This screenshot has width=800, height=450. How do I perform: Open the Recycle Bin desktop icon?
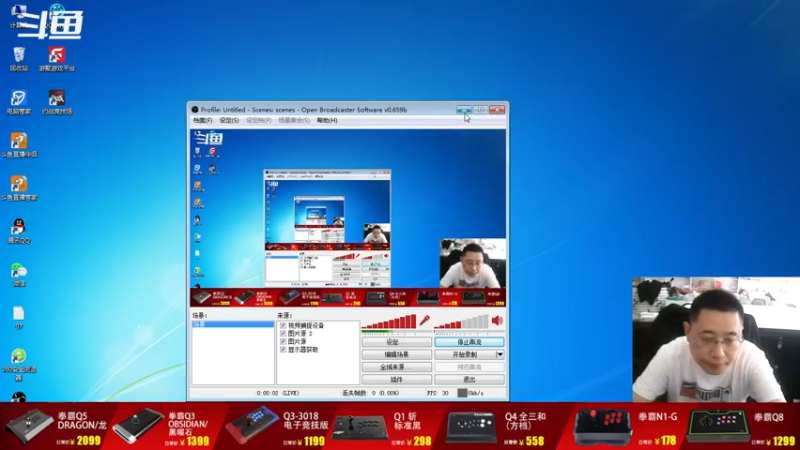[x=19, y=58]
